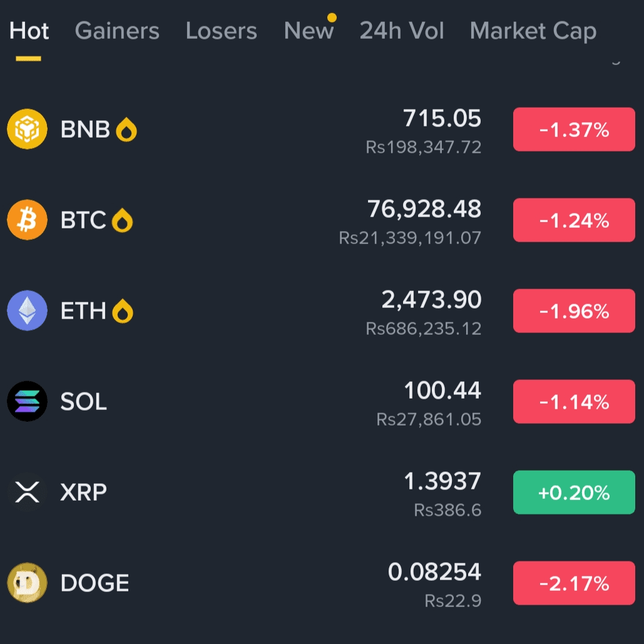Tap the Bitcoin orange logo
Viewport: 644px width, 644px height.
click(x=27, y=220)
